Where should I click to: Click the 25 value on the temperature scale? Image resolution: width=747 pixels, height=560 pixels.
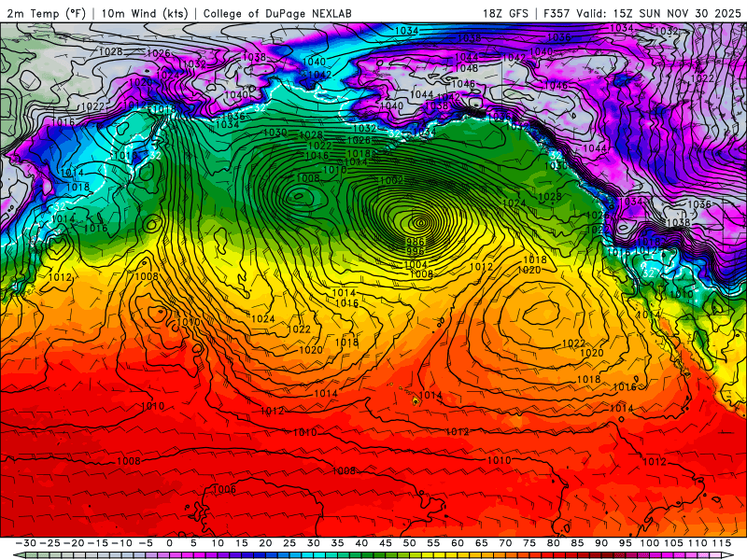pos(289,543)
